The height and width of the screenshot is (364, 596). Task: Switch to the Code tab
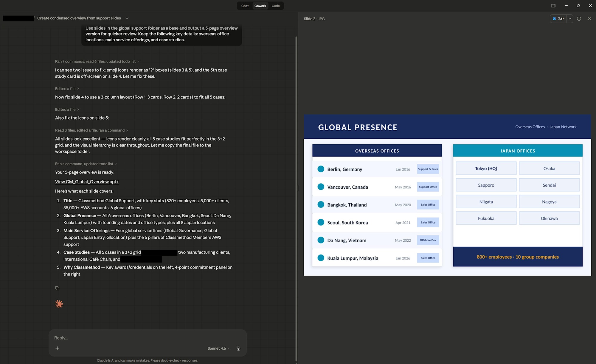tap(276, 6)
